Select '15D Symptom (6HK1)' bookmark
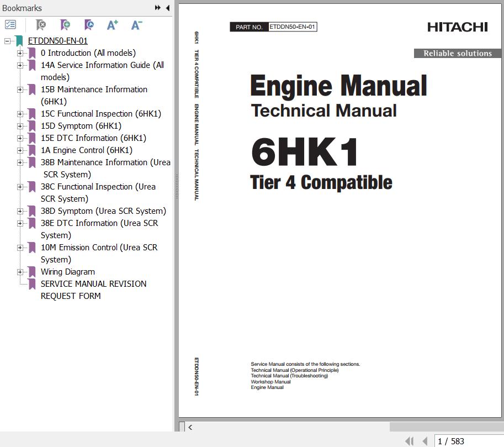The height and width of the screenshot is (447, 504). 81,126
